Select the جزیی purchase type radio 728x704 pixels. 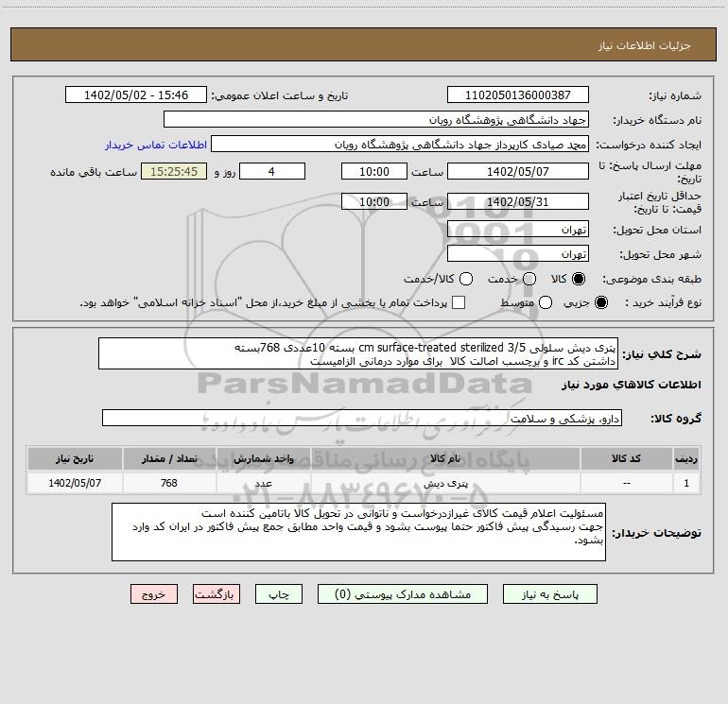[x=600, y=302]
